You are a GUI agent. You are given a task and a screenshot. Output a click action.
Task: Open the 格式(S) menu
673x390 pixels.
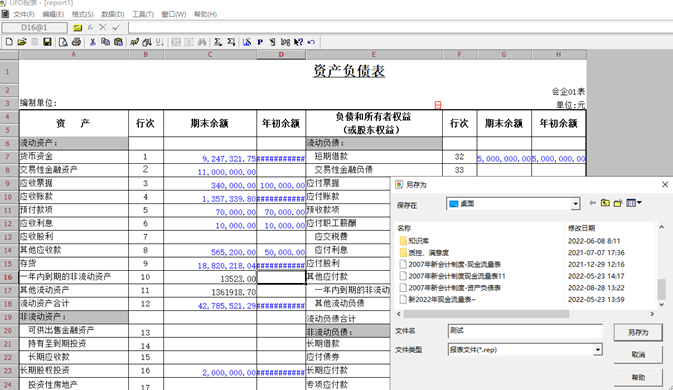(82, 14)
